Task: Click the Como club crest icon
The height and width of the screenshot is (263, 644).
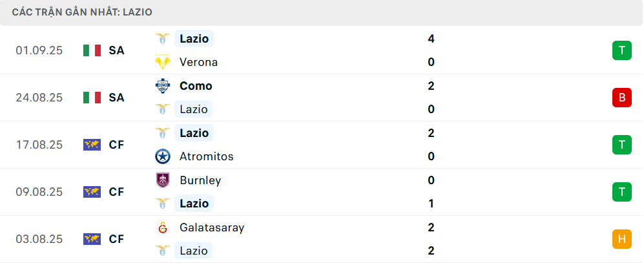Action: coord(163,86)
